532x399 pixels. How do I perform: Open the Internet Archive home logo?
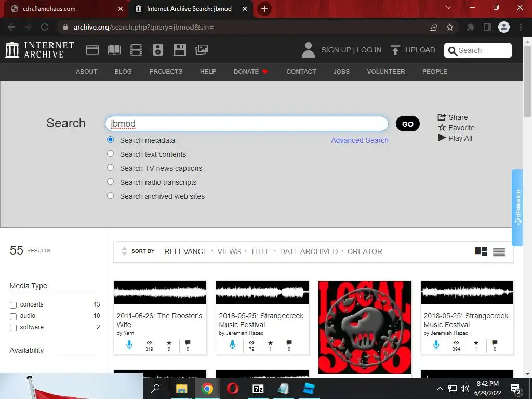pos(39,50)
